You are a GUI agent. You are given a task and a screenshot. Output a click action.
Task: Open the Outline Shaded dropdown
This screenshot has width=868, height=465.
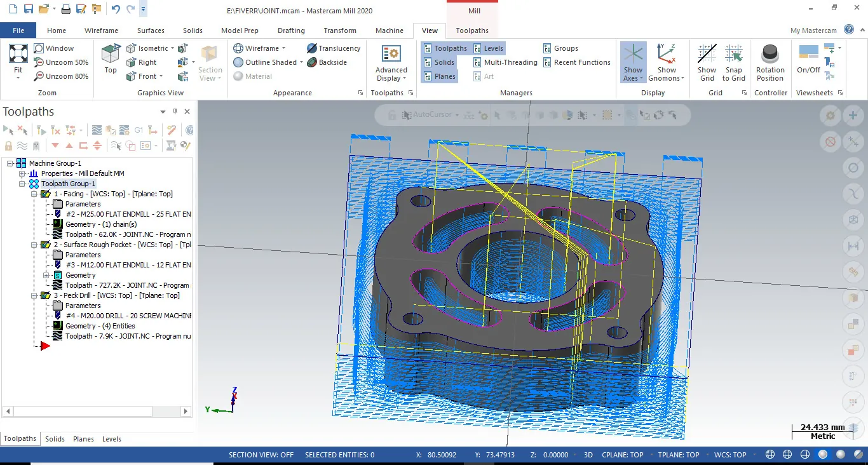point(301,62)
